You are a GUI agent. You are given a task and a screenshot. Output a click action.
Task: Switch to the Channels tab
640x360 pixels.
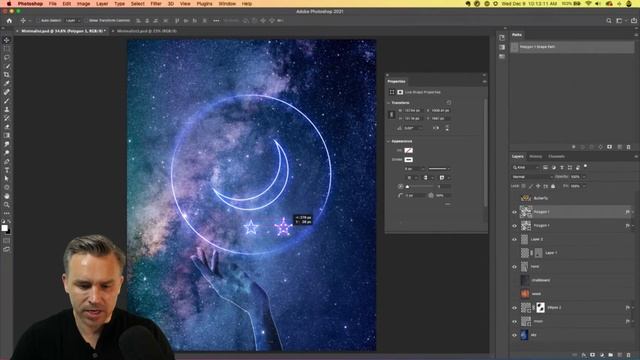pos(556,156)
